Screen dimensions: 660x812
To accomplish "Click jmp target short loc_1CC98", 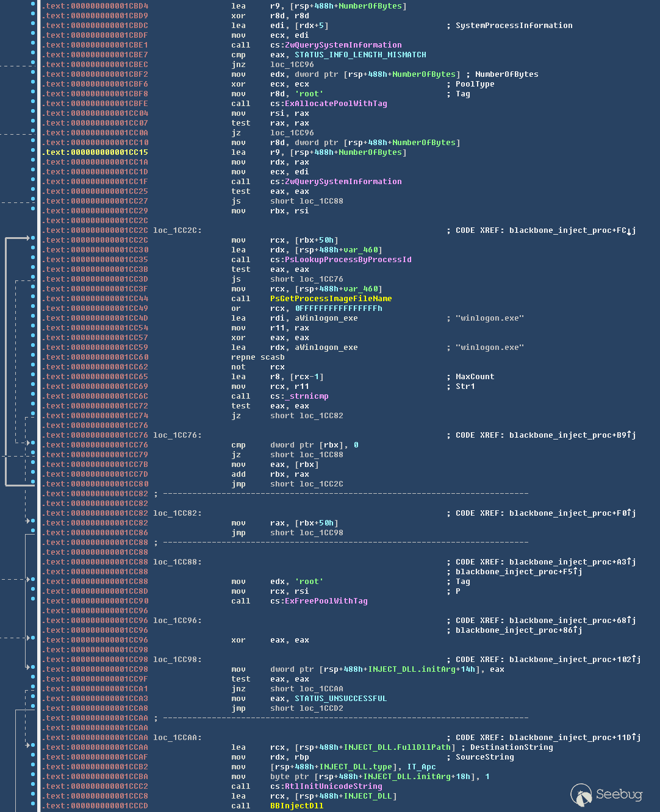I will pos(307,533).
